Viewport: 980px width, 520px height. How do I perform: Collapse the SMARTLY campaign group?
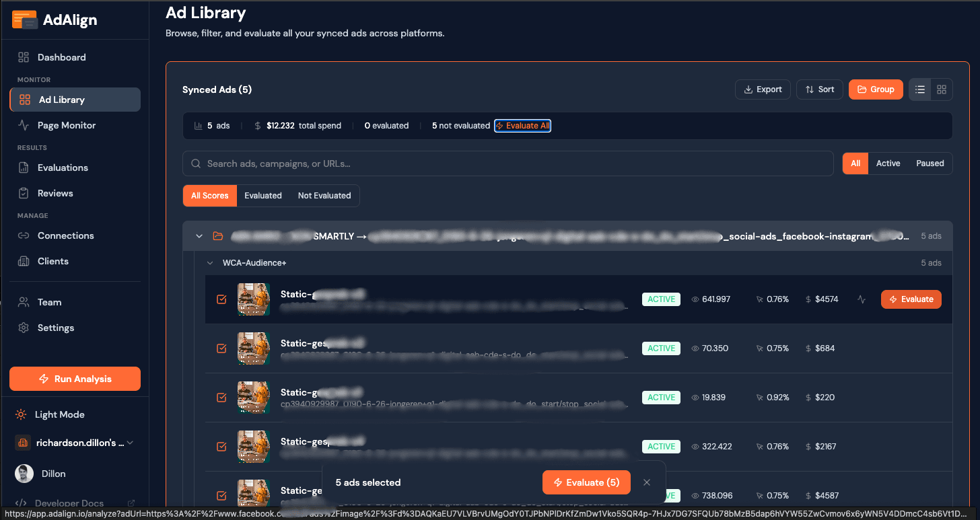tap(199, 236)
